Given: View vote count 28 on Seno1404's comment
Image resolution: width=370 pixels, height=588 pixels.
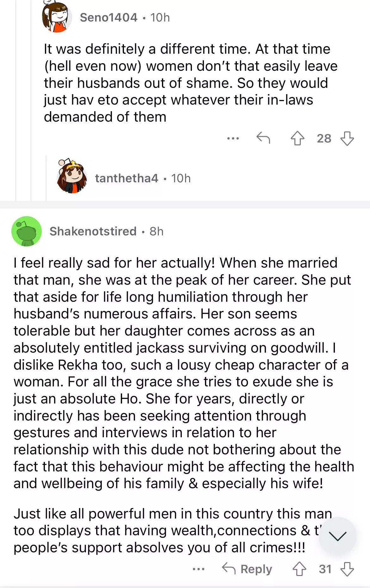Looking at the screenshot, I should pyautogui.click(x=324, y=138).
